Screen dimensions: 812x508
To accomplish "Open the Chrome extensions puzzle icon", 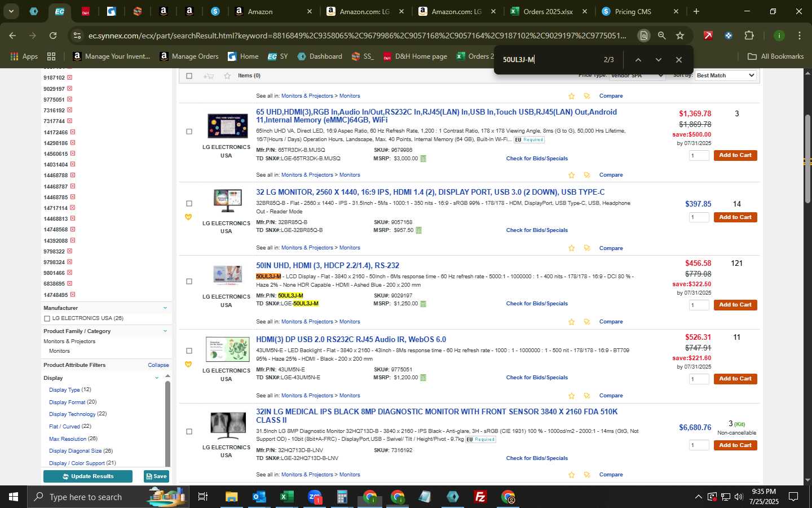I will tap(749, 36).
